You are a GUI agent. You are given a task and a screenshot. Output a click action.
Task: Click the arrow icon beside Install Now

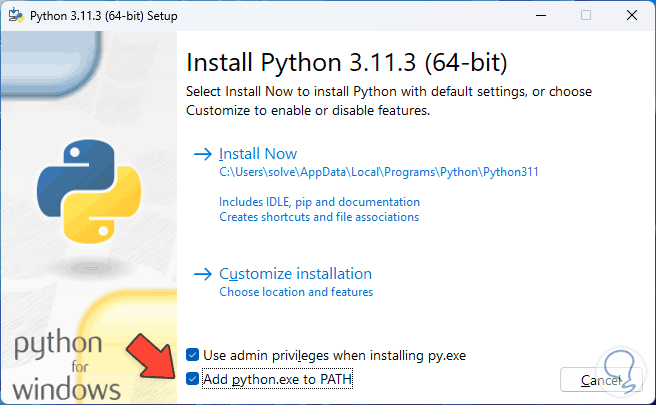tap(203, 154)
